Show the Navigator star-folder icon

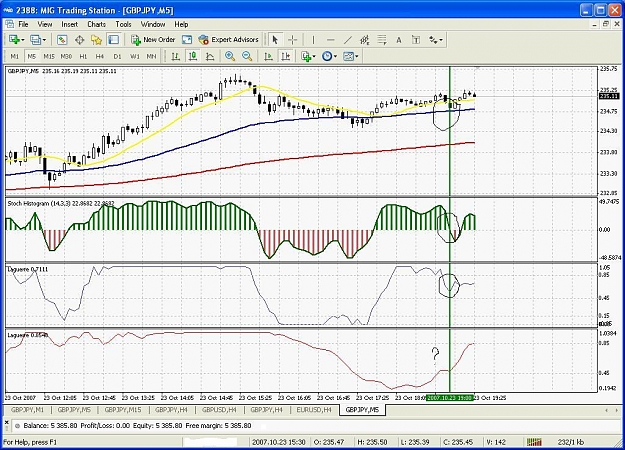pyautogui.click(x=96, y=39)
